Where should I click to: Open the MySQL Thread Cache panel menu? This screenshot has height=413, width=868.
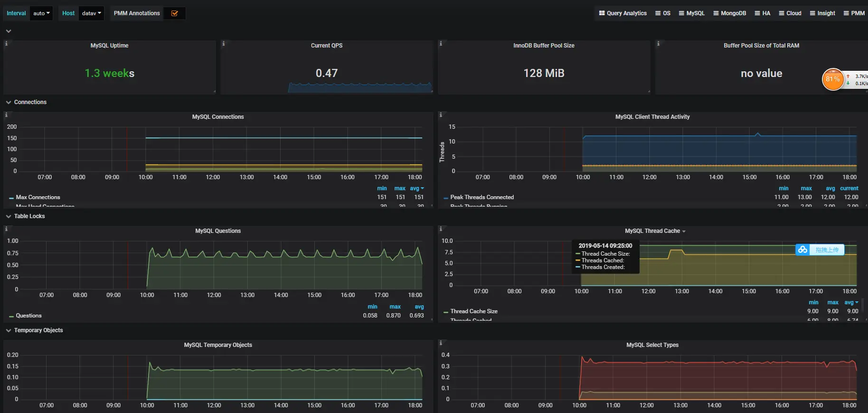(x=684, y=231)
